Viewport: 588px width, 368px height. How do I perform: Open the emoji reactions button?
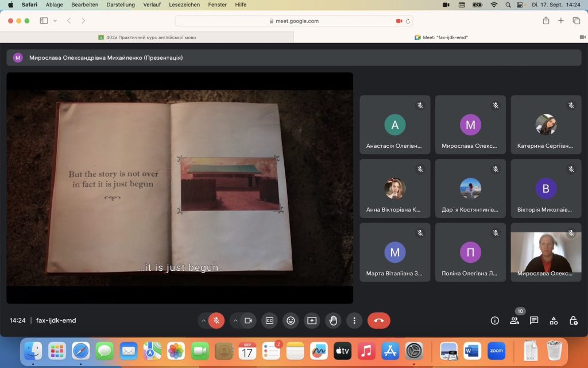[x=291, y=320]
